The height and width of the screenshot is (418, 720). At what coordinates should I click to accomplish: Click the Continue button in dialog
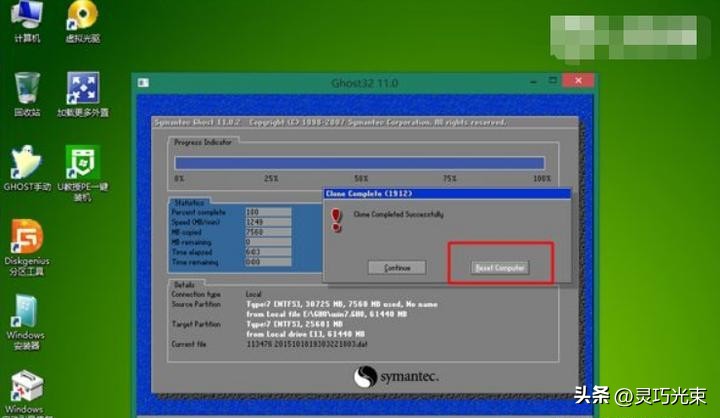coord(397,268)
